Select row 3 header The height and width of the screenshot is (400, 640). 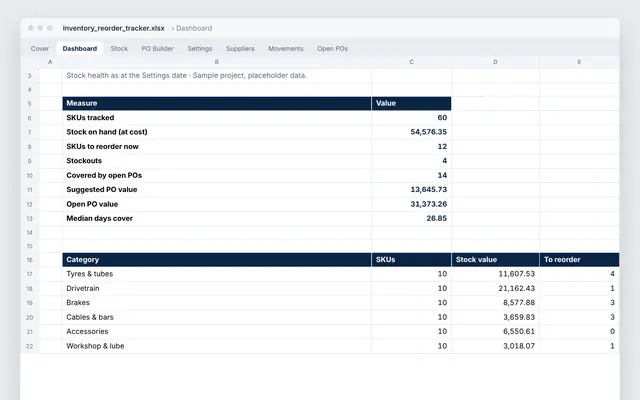(x=29, y=76)
